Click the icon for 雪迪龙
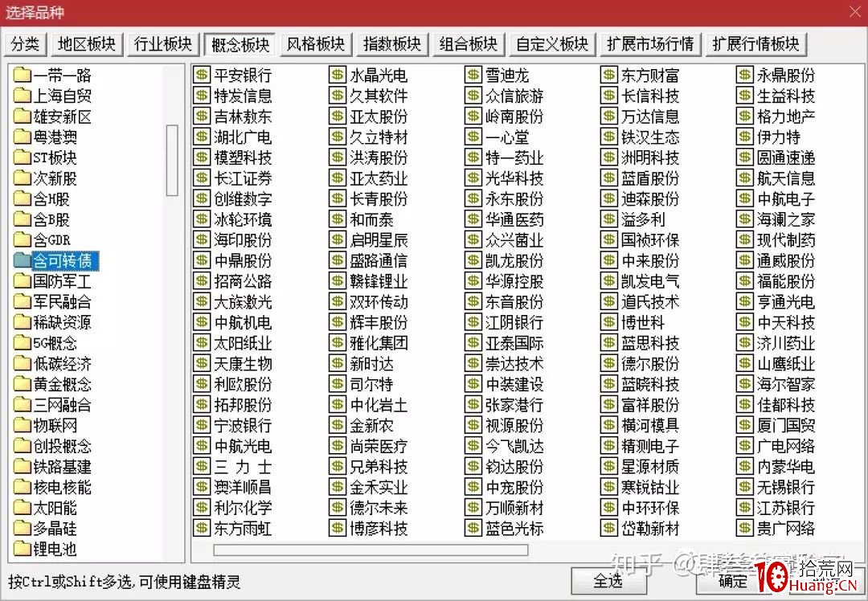This screenshot has height=601, width=868. (x=473, y=75)
